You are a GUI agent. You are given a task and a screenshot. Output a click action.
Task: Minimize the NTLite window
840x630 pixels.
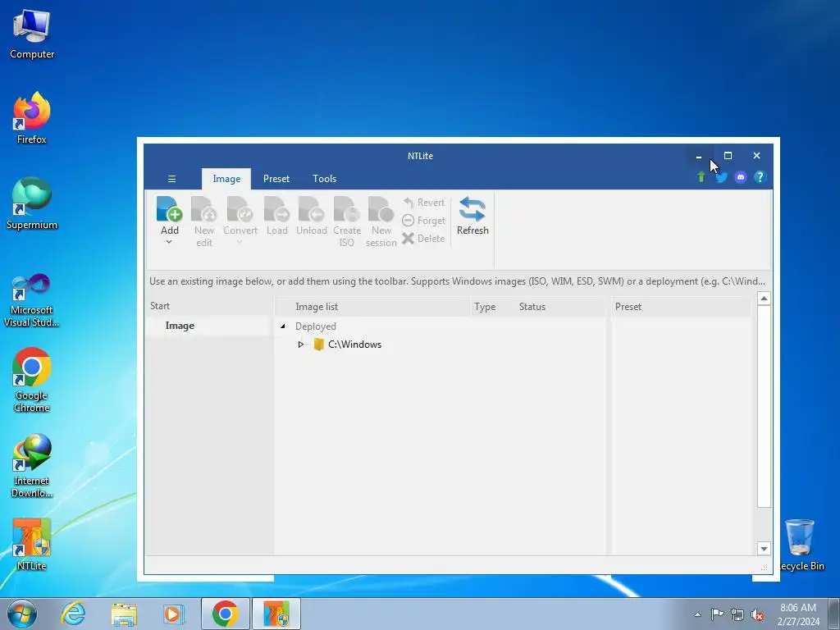click(x=699, y=156)
